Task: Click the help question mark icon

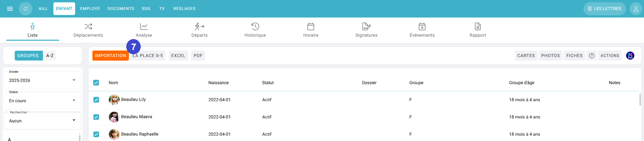Action: pyautogui.click(x=592, y=56)
